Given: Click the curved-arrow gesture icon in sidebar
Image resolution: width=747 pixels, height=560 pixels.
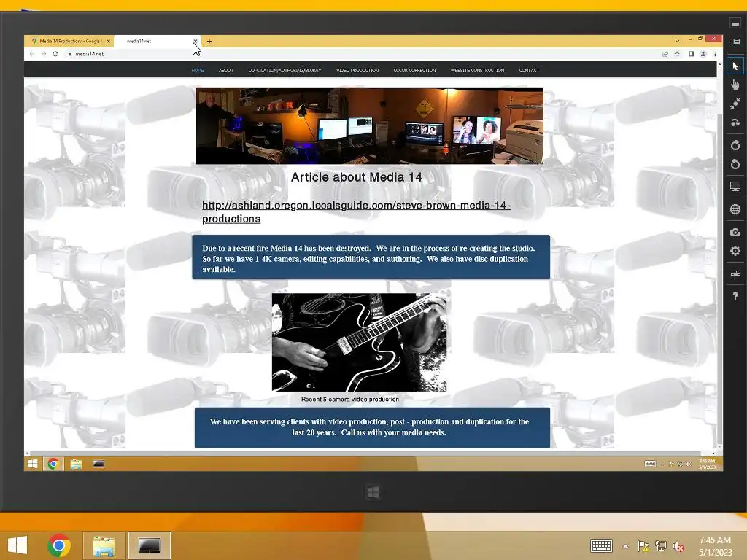Looking at the screenshot, I should 735,122.
